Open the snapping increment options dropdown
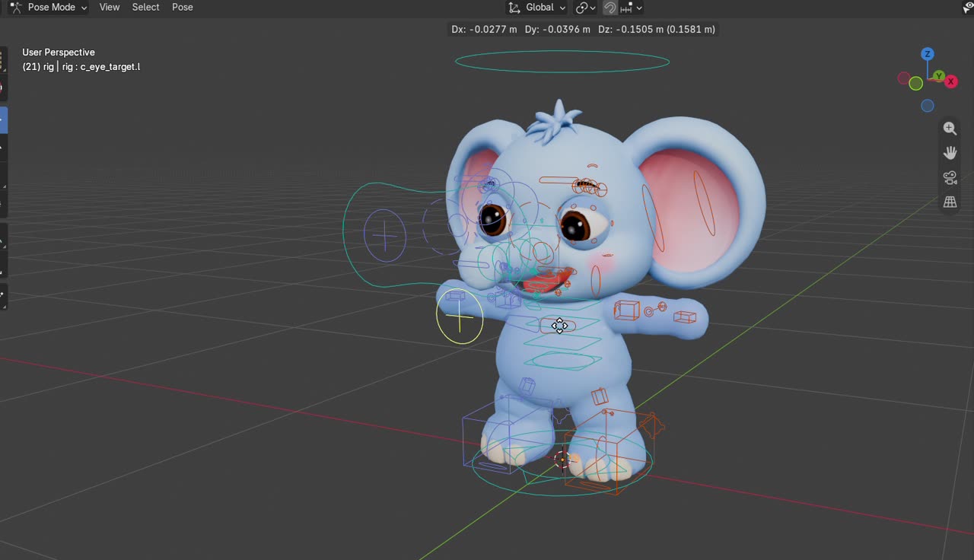The width and height of the screenshot is (974, 560). point(632,7)
